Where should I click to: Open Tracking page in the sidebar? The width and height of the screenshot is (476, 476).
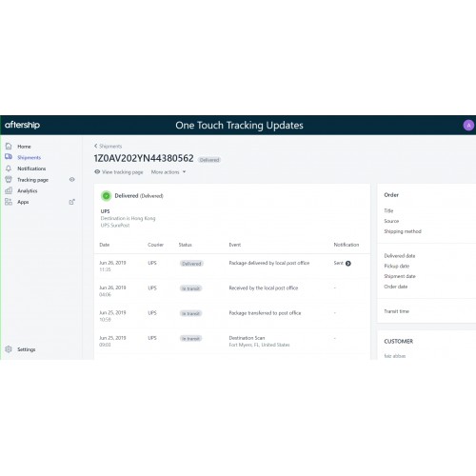32,180
